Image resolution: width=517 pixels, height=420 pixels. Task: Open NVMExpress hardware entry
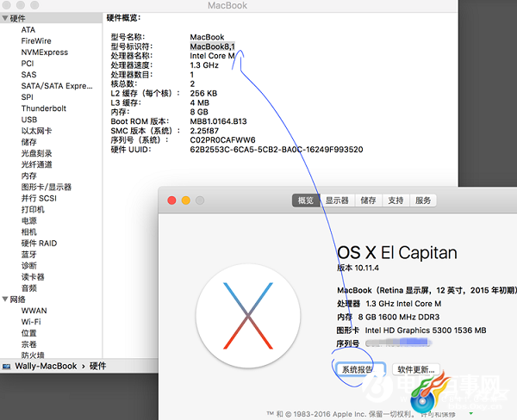click(45, 52)
